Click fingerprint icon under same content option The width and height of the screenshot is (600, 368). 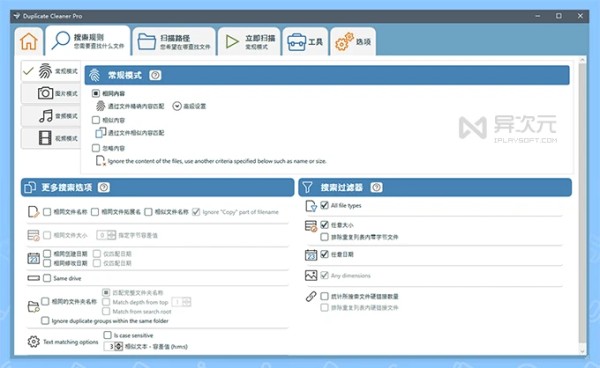[x=101, y=106]
